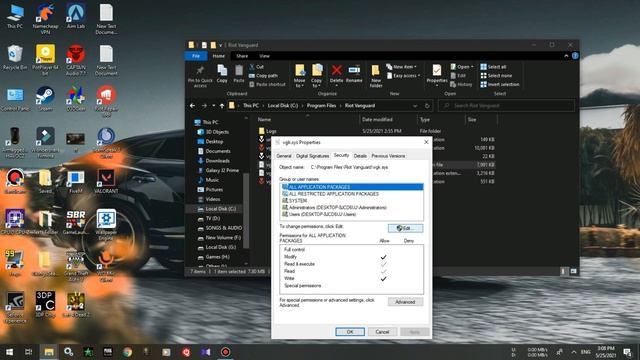Go up one folder level arrow
Screen dimensions: 640x360
tap(222, 106)
